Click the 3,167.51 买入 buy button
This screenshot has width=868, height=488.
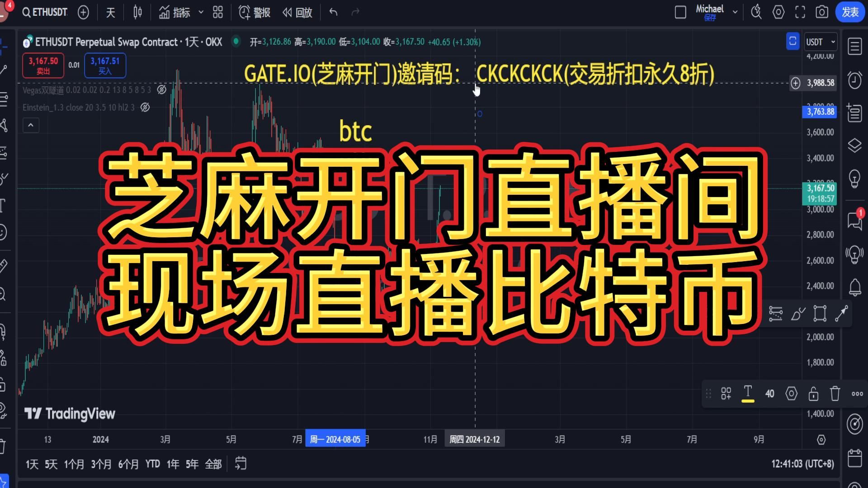tap(105, 66)
